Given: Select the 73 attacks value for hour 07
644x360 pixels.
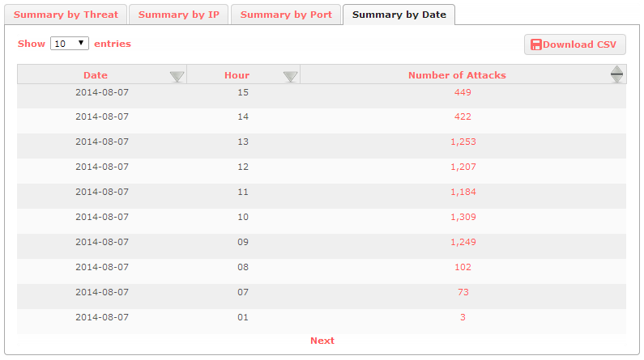Looking at the screenshot, I should coord(463,293).
